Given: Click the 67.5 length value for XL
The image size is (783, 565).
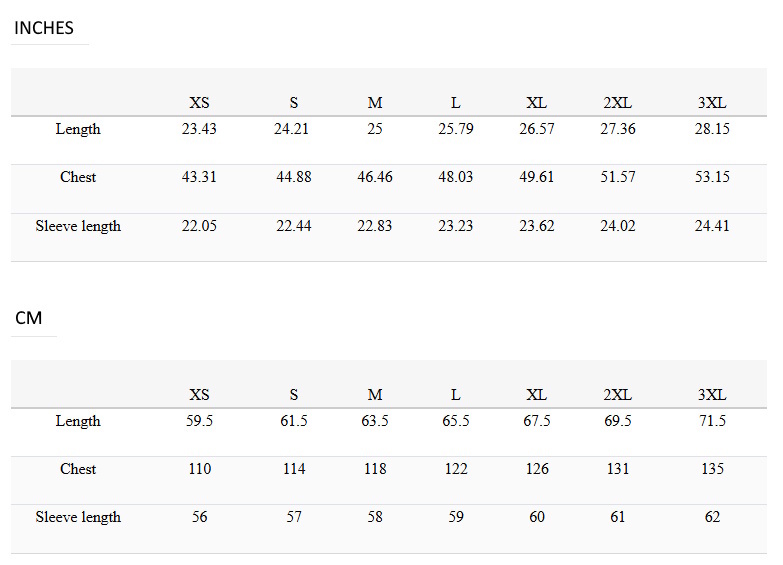Looking at the screenshot, I should click(x=537, y=421).
